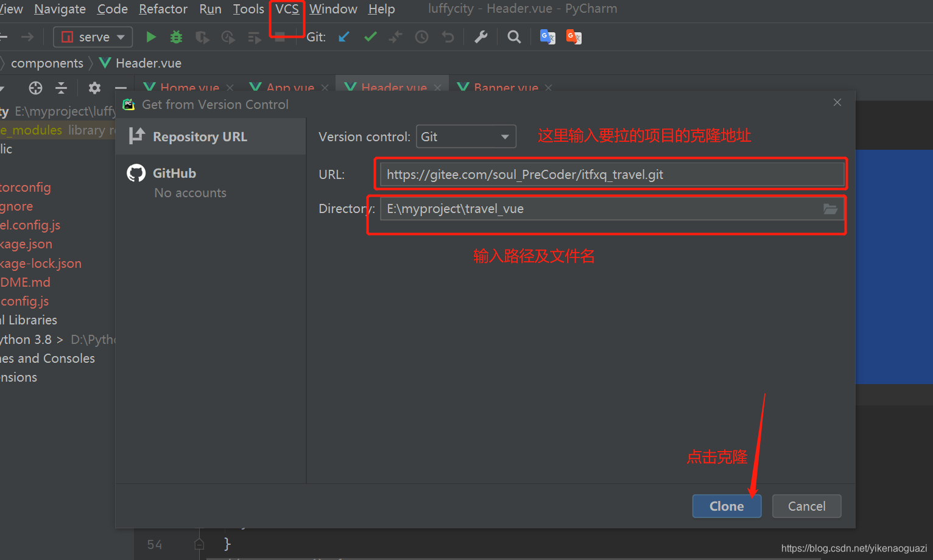Image resolution: width=933 pixels, height=560 pixels.
Task: Navigate forward with the arrow icon
Action: 27,37
